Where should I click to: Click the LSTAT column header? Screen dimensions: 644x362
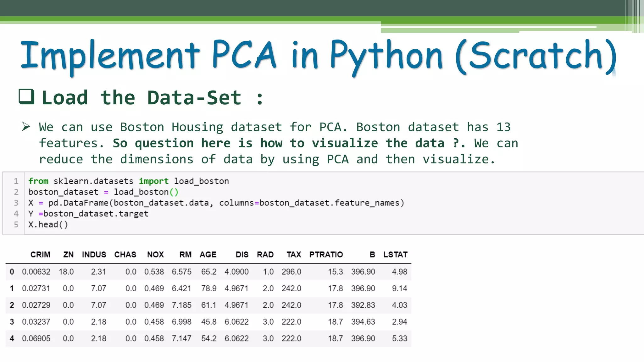[x=395, y=255]
